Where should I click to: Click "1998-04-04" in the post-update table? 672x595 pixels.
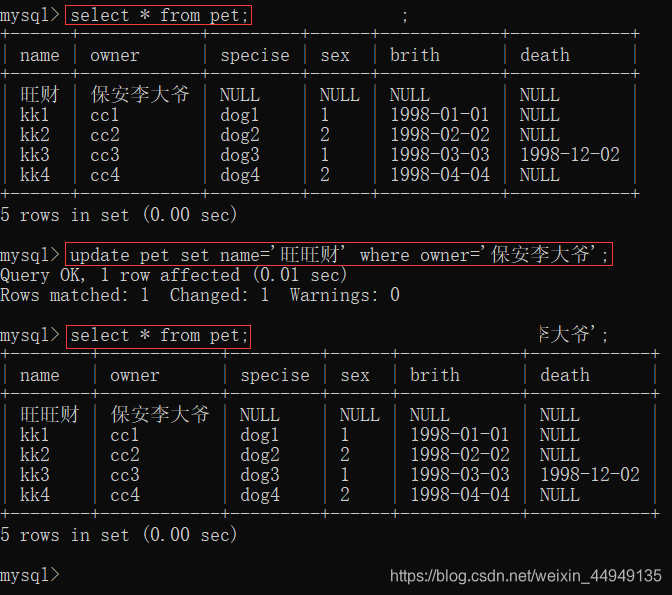(x=460, y=495)
